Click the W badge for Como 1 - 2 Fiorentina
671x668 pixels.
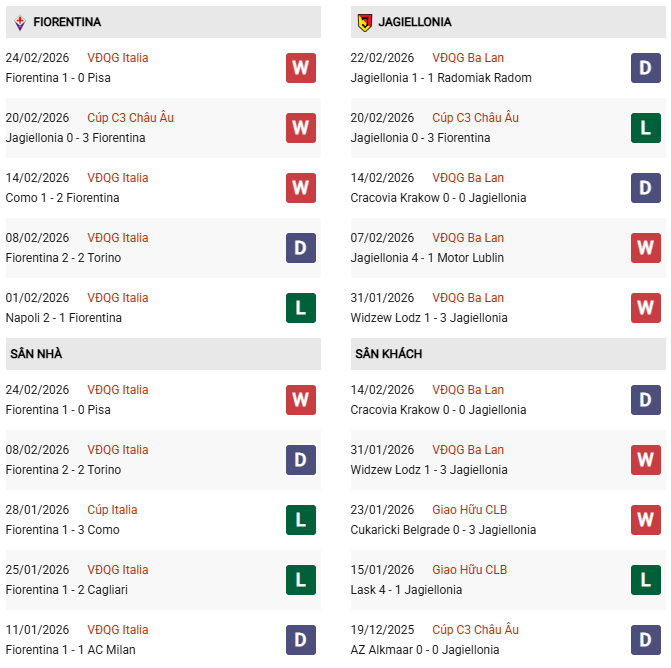pos(300,188)
